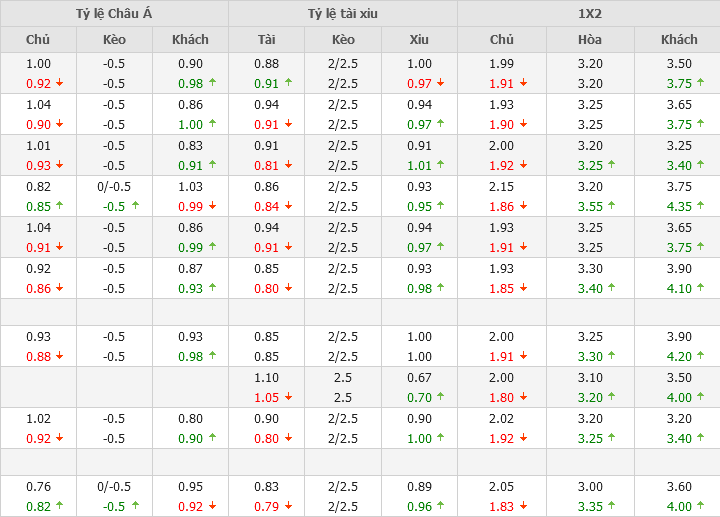
Task: Click the Tài column header
Action: (x=266, y=40)
